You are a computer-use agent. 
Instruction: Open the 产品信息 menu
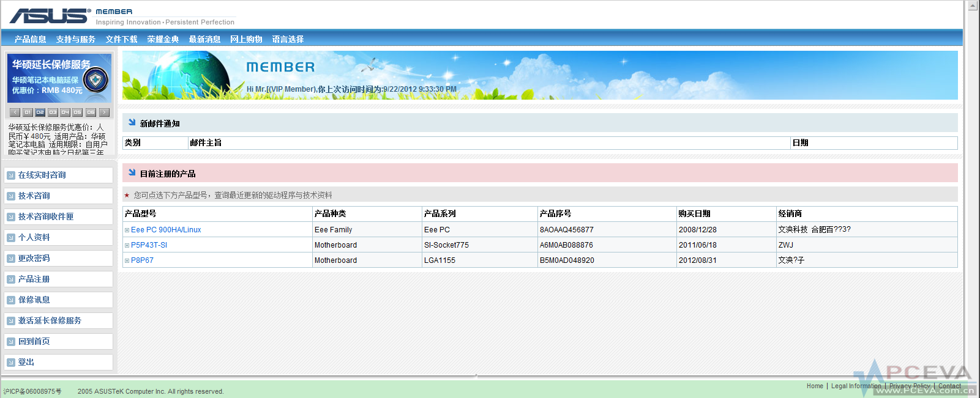point(31,39)
